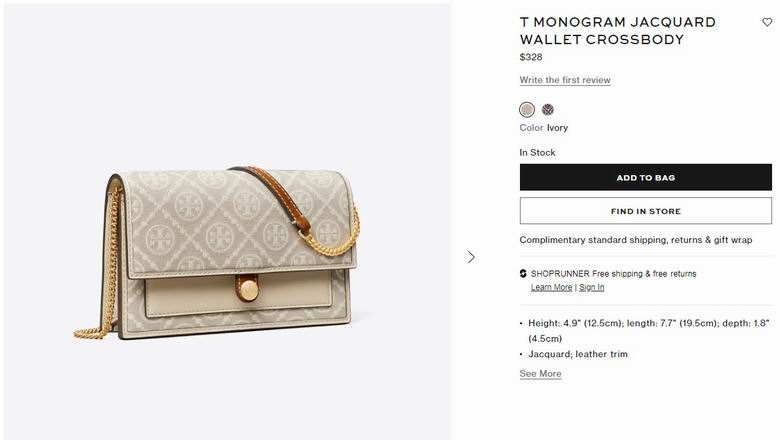Click SHOPRUNNER free shipping text

point(613,273)
